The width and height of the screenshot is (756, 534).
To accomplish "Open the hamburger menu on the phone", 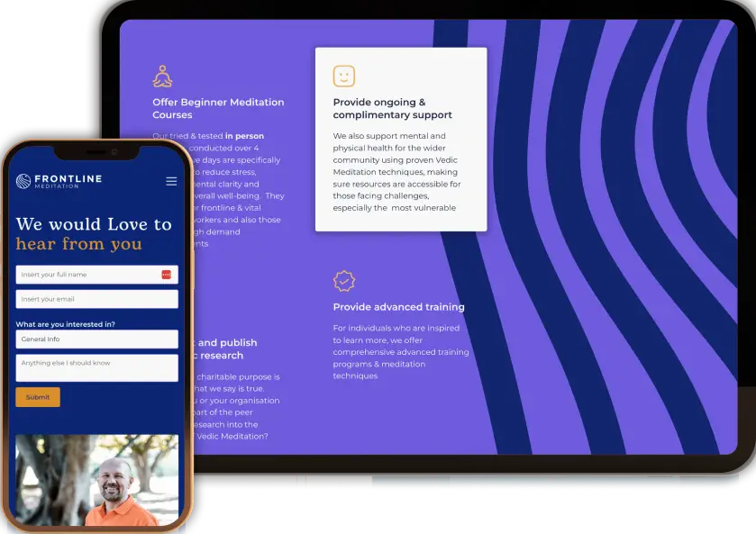I will click(171, 182).
